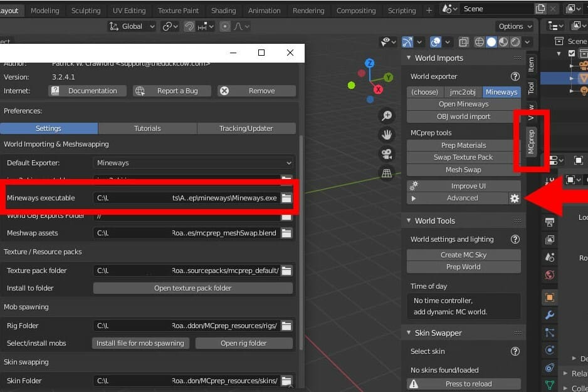Browse folder for Meshwap assets
This screenshot has width=588, height=392.
coord(286,233)
